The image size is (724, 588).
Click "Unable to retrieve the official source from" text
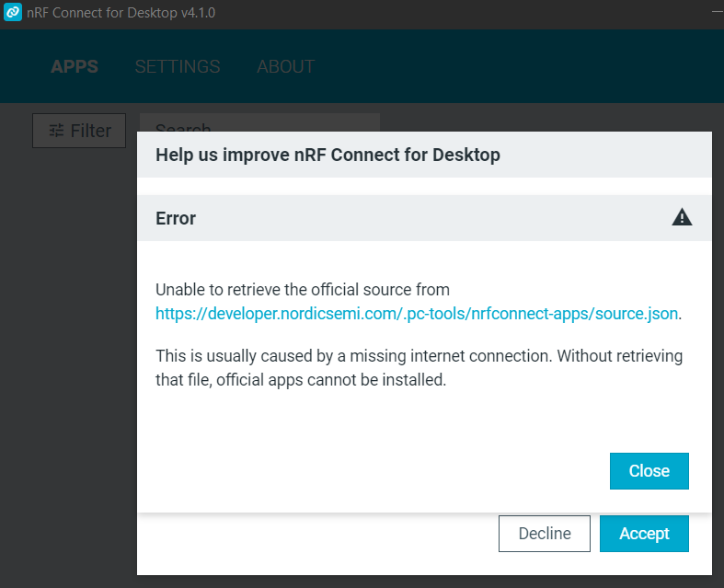point(303,290)
